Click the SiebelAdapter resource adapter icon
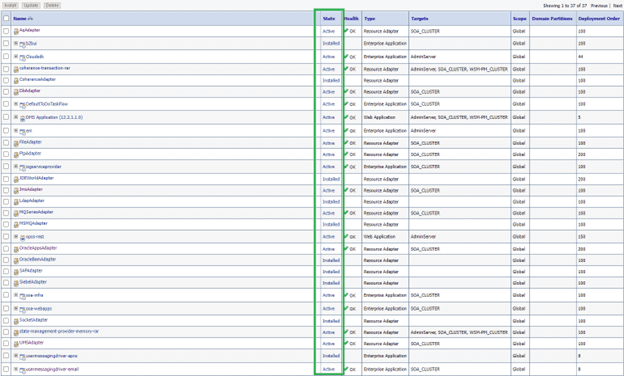Screen dimensions: 624x376 pos(16,284)
